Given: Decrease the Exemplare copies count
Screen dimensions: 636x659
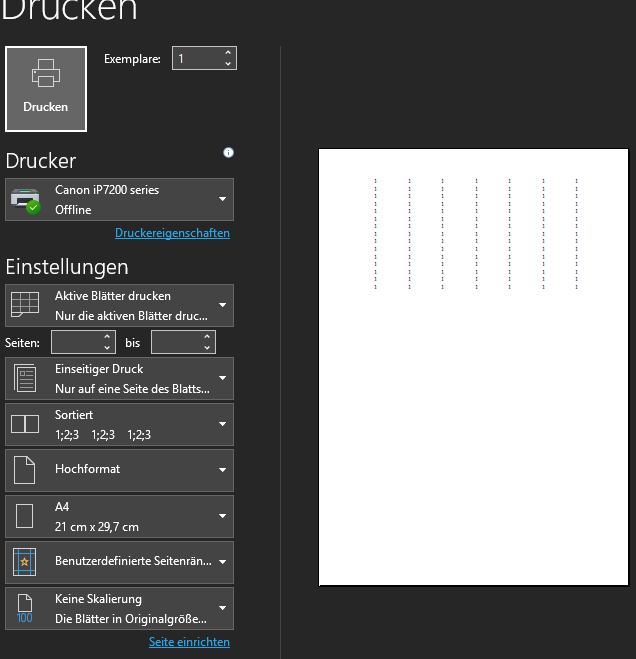Looking at the screenshot, I should [228, 64].
